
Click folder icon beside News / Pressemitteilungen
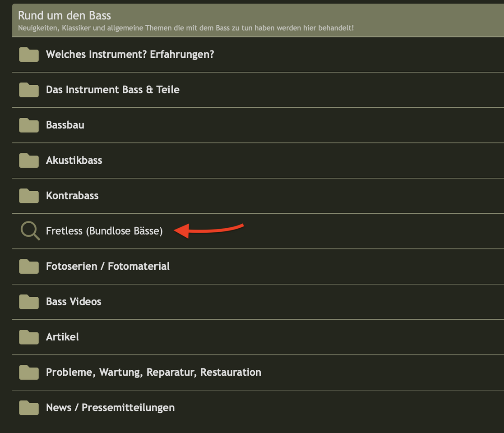tap(29, 407)
